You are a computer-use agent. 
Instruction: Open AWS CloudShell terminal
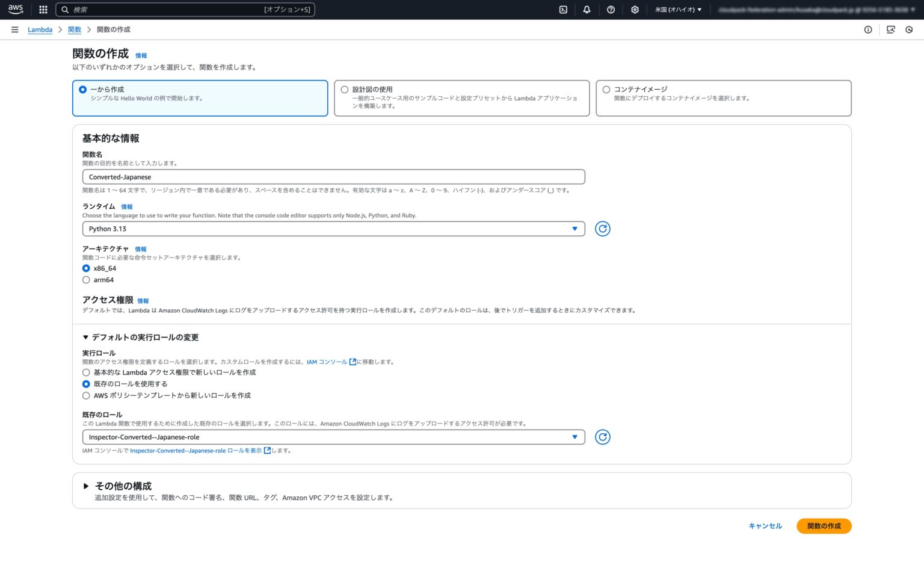coord(563,10)
